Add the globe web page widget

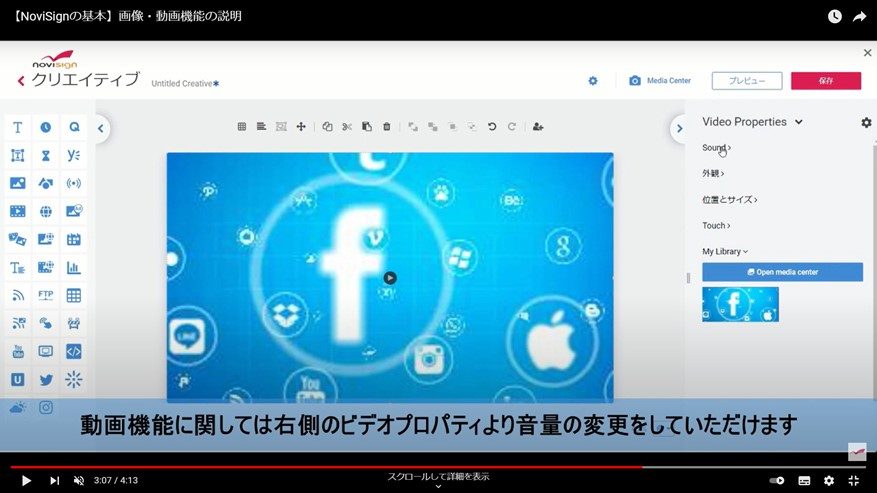(x=46, y=211)
